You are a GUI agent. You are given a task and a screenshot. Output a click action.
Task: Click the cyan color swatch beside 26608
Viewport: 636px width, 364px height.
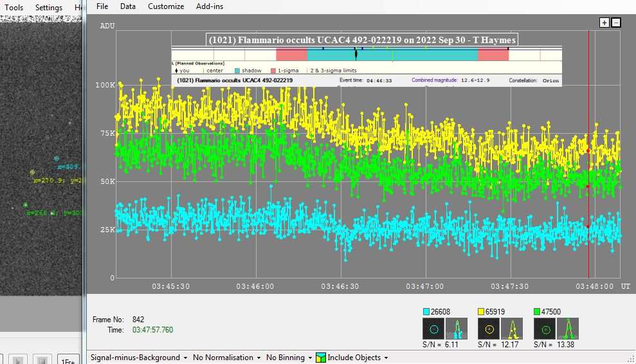coord(426,312)
